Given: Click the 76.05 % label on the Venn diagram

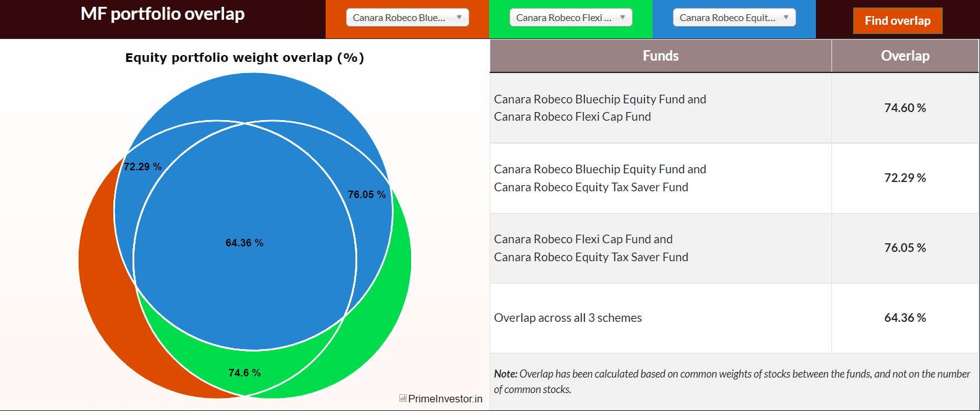Looking at the screenshot, I should click(366, 194).
